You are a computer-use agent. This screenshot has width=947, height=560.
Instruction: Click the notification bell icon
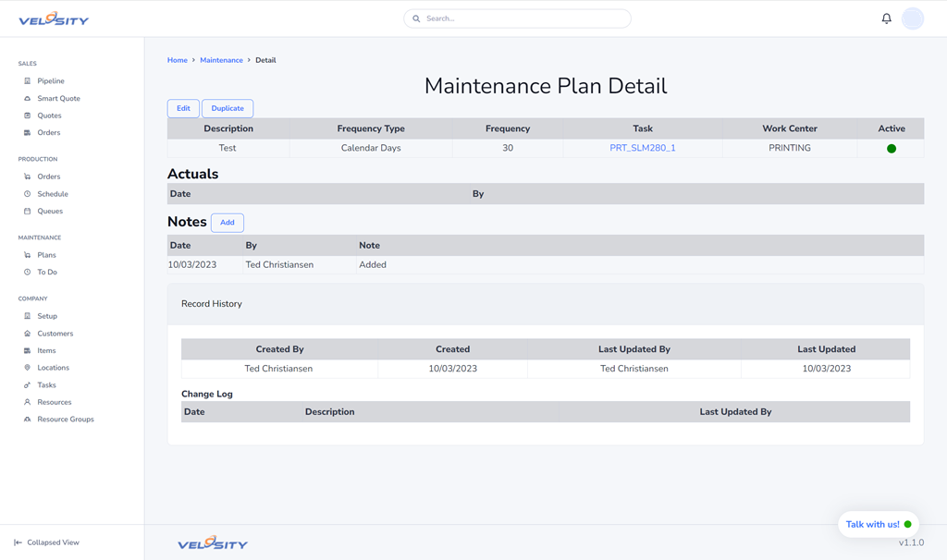886,18
